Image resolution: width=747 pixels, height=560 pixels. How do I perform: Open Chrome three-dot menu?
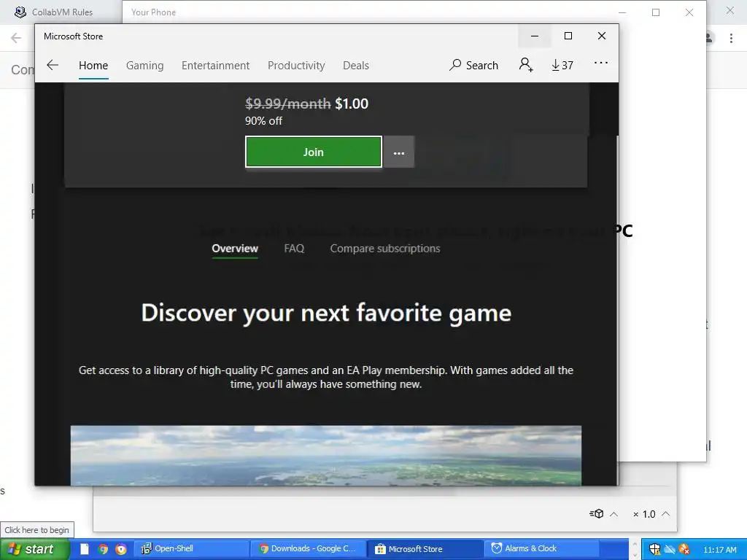tap(731, 38)
